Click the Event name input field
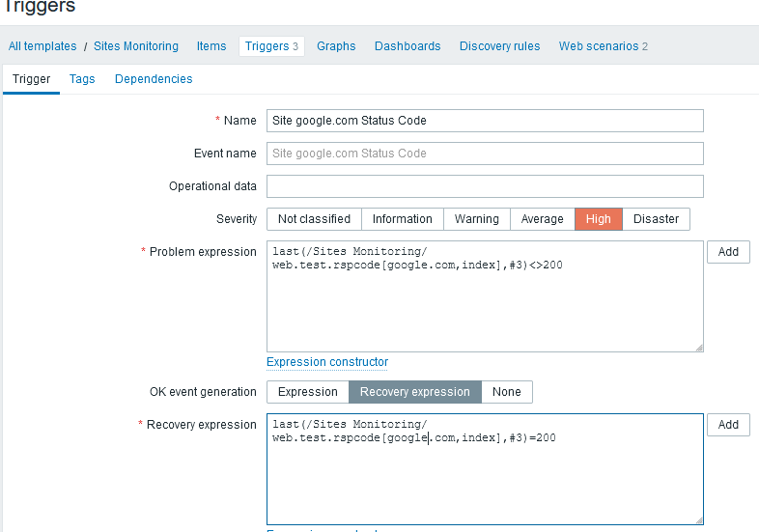Image resolution: width=759 pixels, height=532 pixels. 485,154
